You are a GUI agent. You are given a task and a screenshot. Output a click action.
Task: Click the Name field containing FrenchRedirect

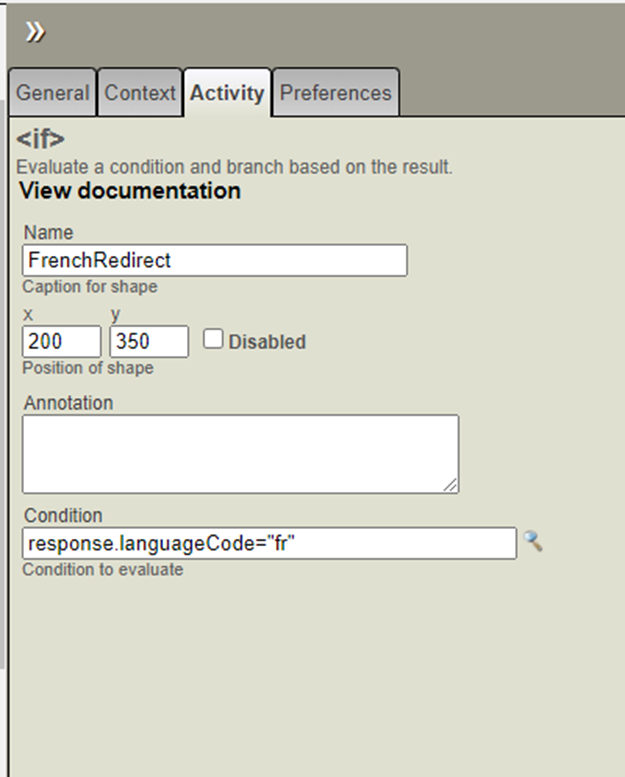click(x=214, y=260)
